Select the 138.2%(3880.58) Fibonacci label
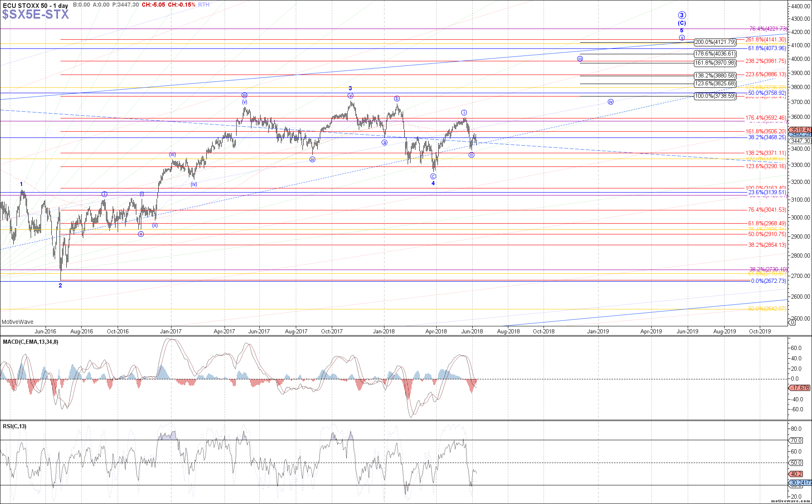 [715, 76]
